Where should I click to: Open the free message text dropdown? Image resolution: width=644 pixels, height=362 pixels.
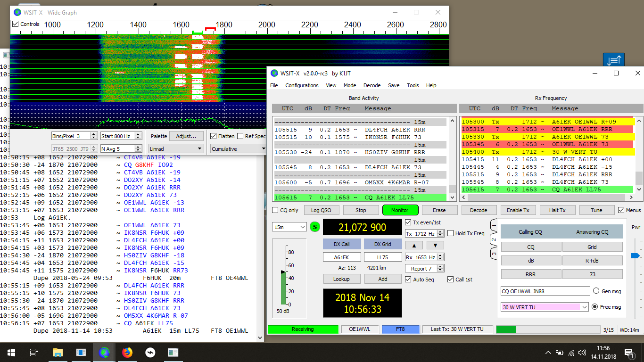tap(585, 307)
